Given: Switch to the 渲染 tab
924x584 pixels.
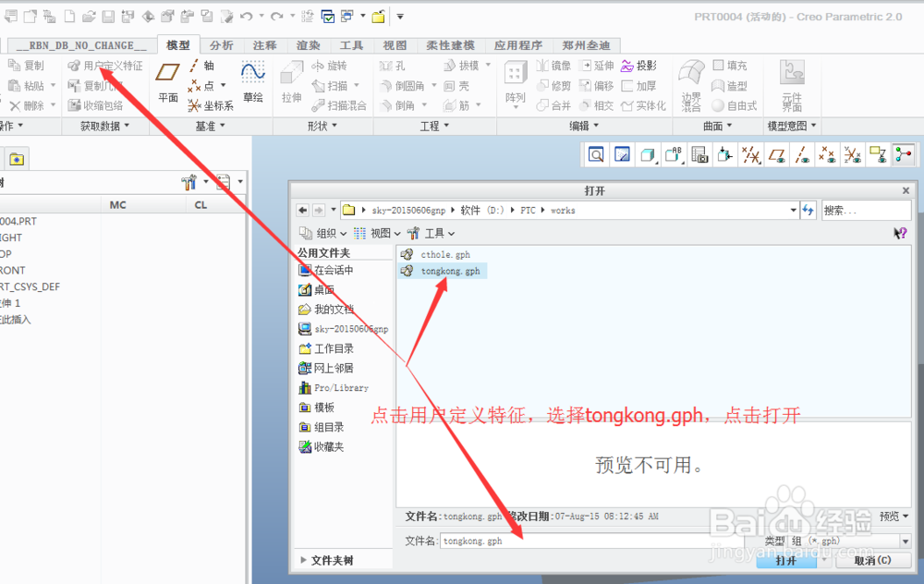Looking at the screenshot, I should point(309,45).
